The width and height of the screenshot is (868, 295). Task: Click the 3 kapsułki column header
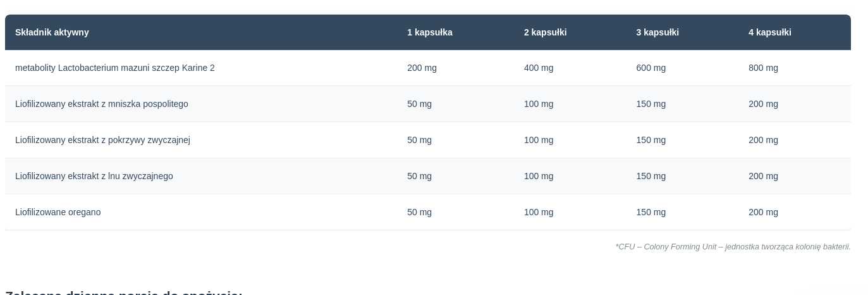click(657, 32)
